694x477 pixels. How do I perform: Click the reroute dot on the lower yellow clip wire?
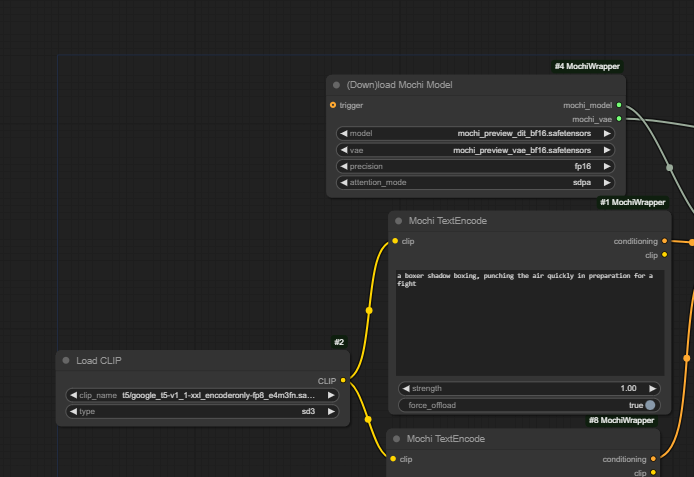tap(368, 419)
